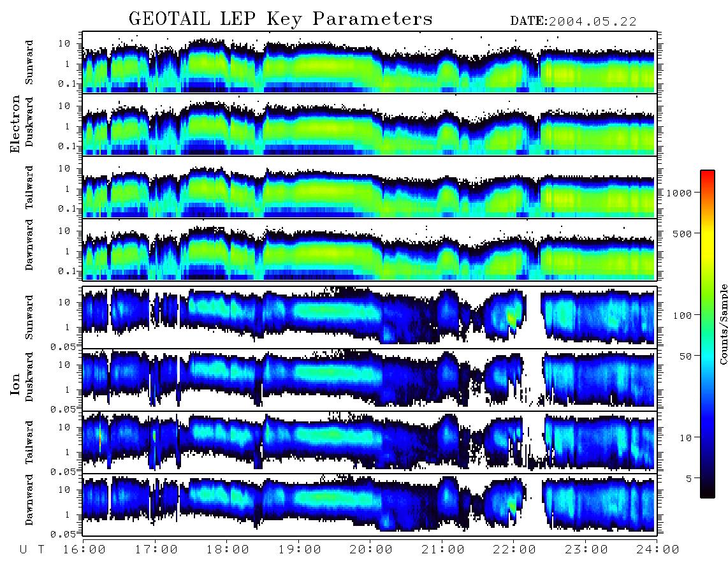Click the rainbow Counts/Sample color bar
This screenshot has height=561, width=728.
[708, 334]
